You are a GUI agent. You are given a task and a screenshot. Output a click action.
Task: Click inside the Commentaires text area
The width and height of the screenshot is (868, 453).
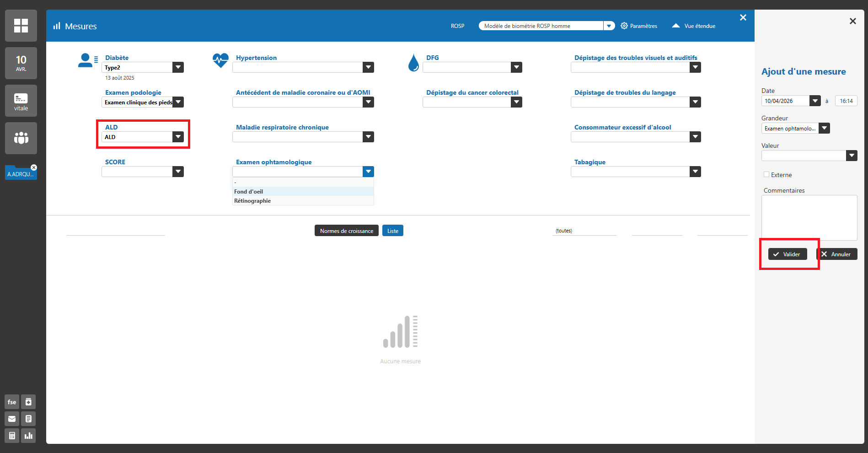pyautogui.click(x=809, y=218)
